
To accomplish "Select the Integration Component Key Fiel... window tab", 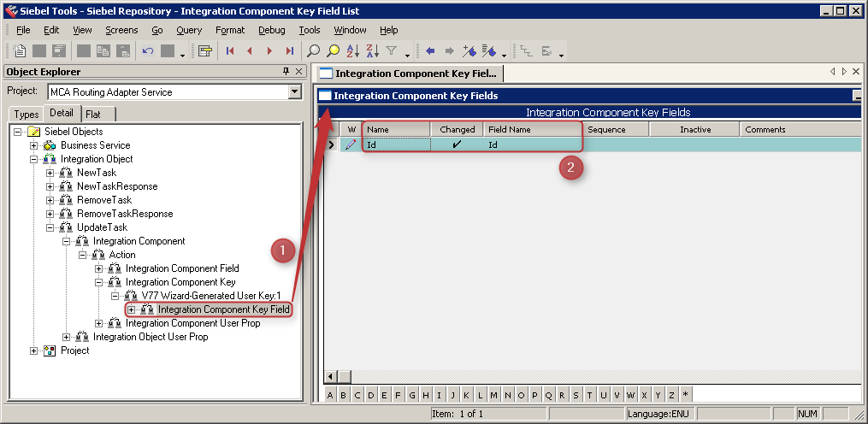I will click(408, 74).
